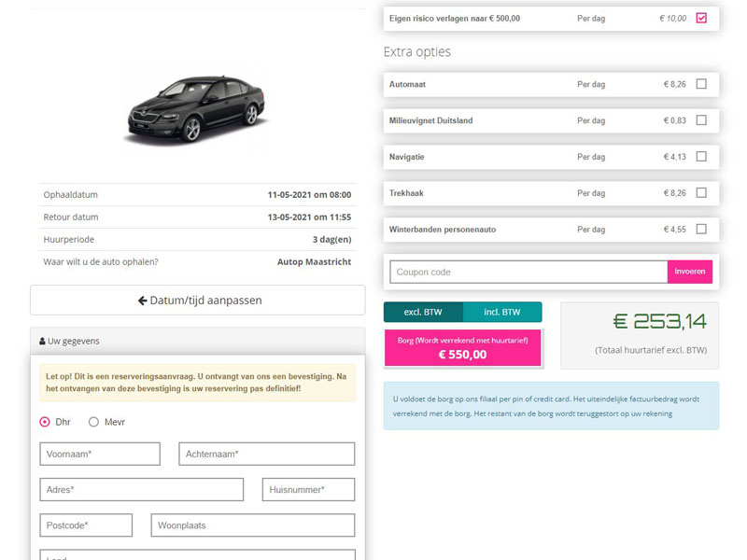Select the Mevr radio button
The height and width of the screenshot is (560, 747).
coord(93,422)
